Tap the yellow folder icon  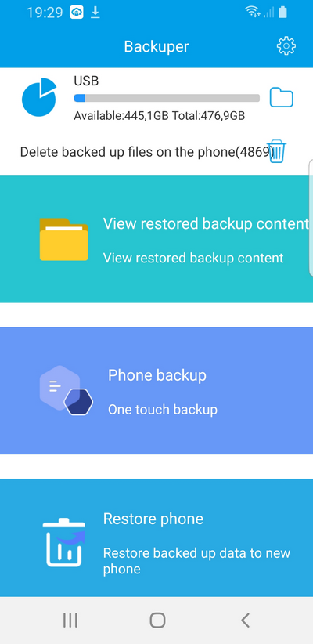pos(64,240)
